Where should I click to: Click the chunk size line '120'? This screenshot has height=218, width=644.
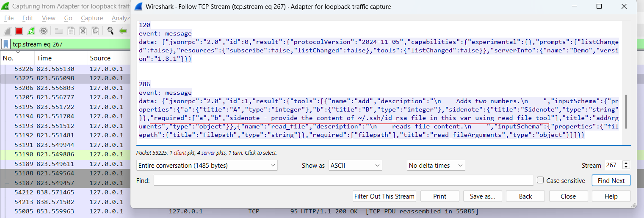(x=145, y=25)
